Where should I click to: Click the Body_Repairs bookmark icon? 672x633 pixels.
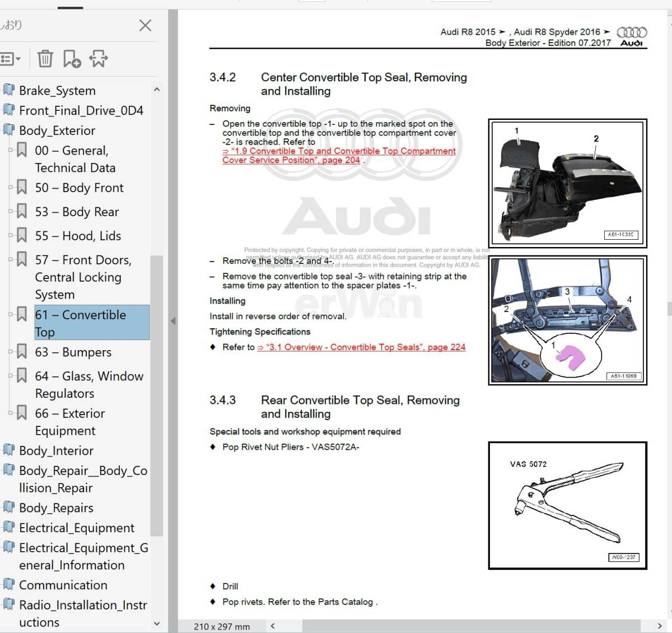[9, 508]
